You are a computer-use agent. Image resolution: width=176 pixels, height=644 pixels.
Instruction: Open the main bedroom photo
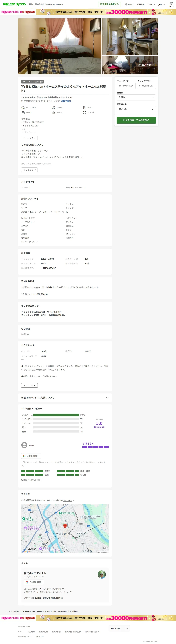[x=60, y=46]
